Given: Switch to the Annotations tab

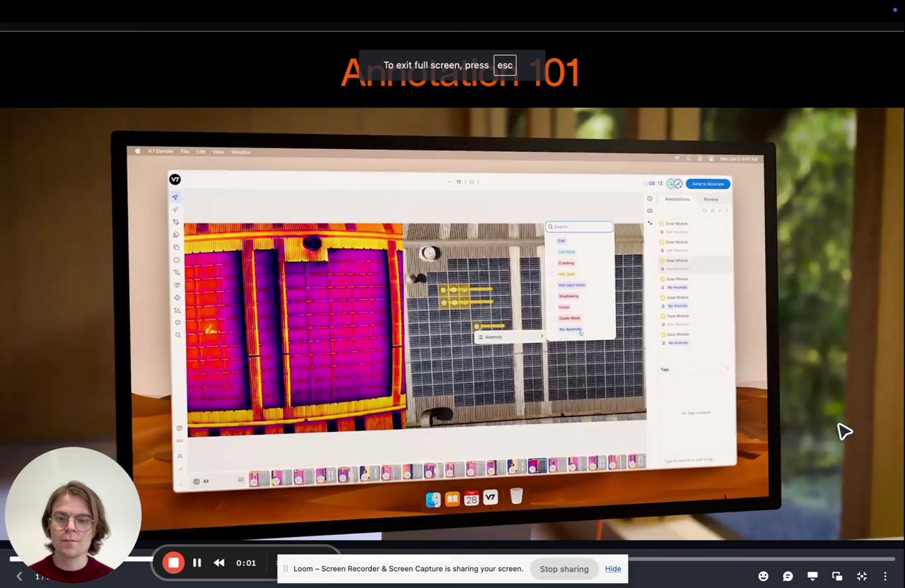Looking at the screenshot, I should click(x=677, y=199).
